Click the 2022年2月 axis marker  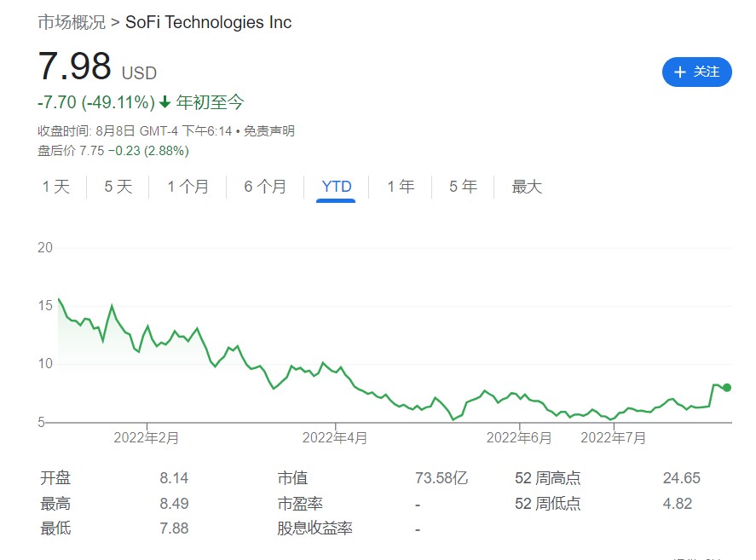tap(147, 438)
